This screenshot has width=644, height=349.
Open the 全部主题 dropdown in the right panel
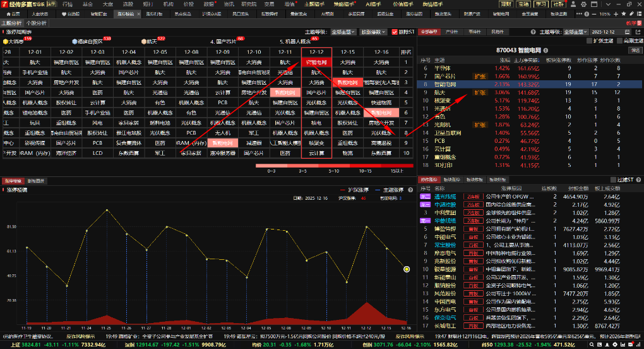tap(576, 32)
